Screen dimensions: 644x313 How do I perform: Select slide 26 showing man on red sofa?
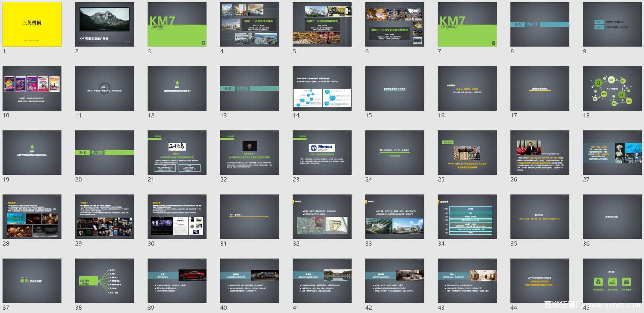pos(540,152)
